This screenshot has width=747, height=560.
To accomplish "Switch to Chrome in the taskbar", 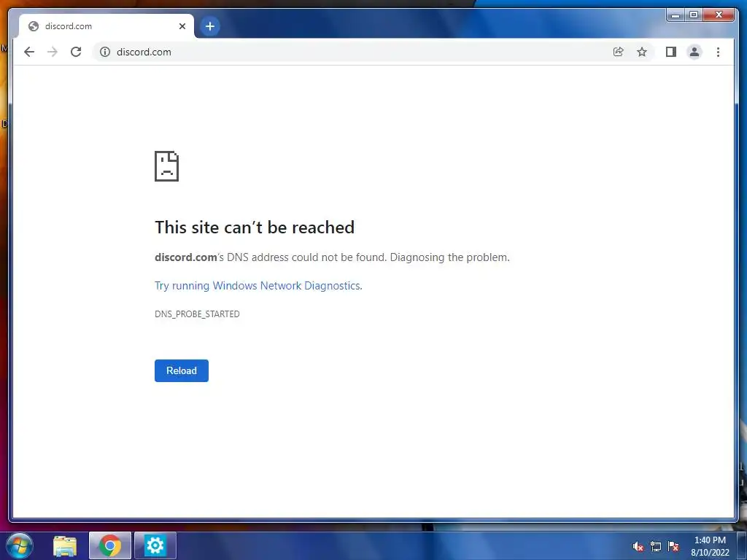I will tap(109, 546).
